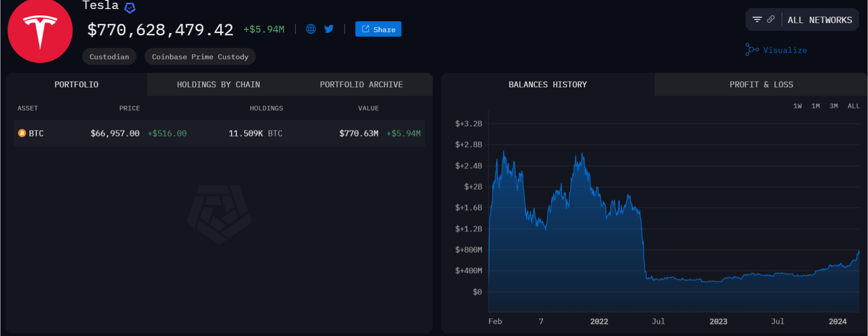868x336 pixels.
Task: Click the Visualize graph node icon
Action: pyautogui.click(x=752, y=49)
